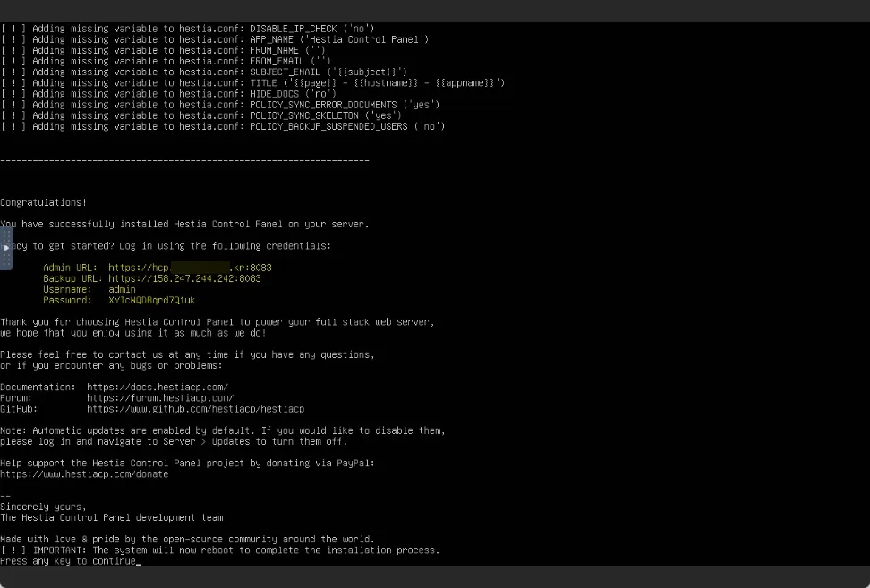The width and height of the screenshot is (870, 588).
Task: Open the donate link hestiacp.com/donate
Action: pos(84,473)
